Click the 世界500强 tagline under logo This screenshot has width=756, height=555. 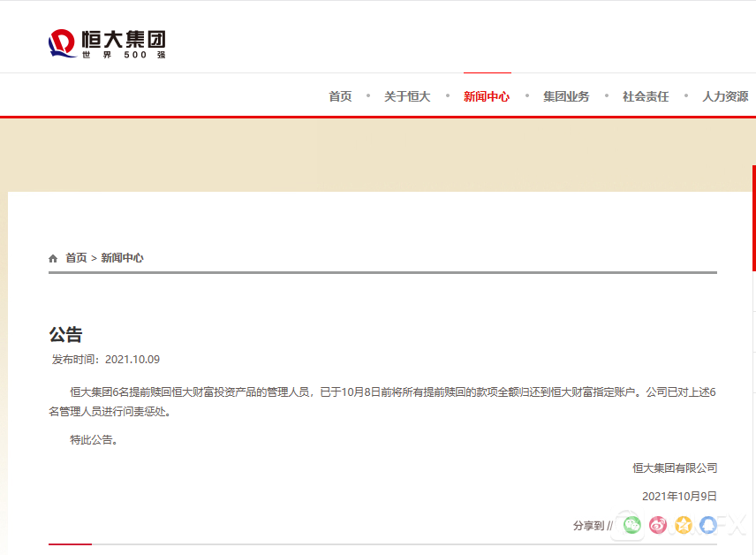[x=124, y=55]
